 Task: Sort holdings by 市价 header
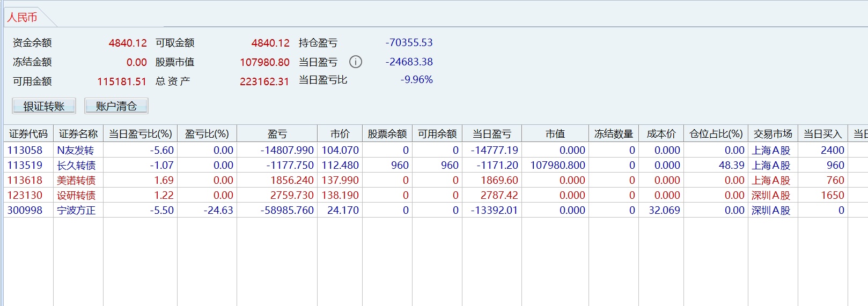coord(340,133)
